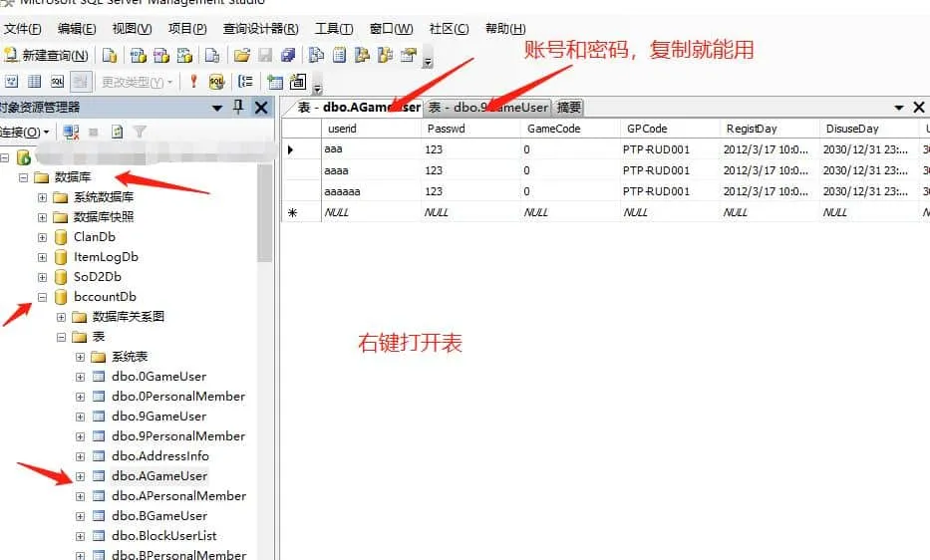This screenshot has height=560, width=930.
Task: Click the Passwd column header
Action: [470, 129]
